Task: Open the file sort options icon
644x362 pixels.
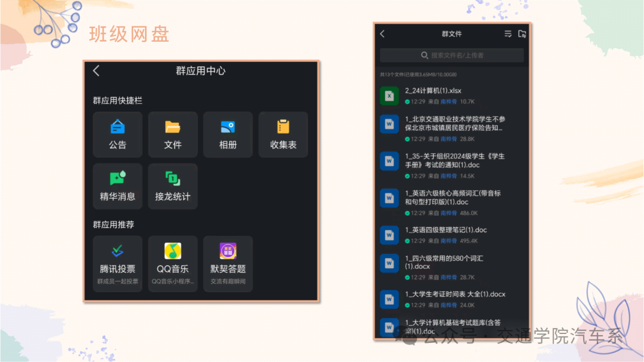Action: point(508,34)
